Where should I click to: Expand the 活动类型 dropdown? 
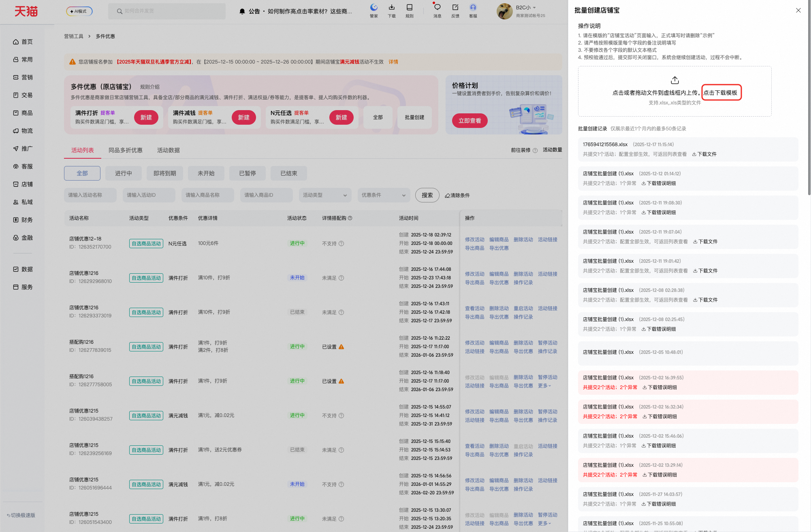tap(325, 195)
